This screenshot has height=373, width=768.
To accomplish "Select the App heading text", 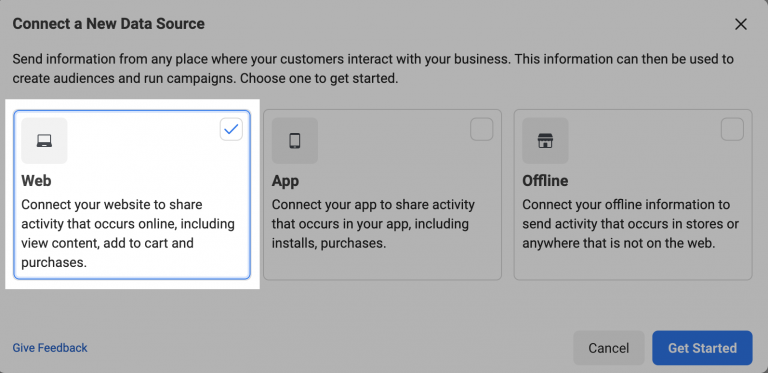I will (x=285, y=181).
